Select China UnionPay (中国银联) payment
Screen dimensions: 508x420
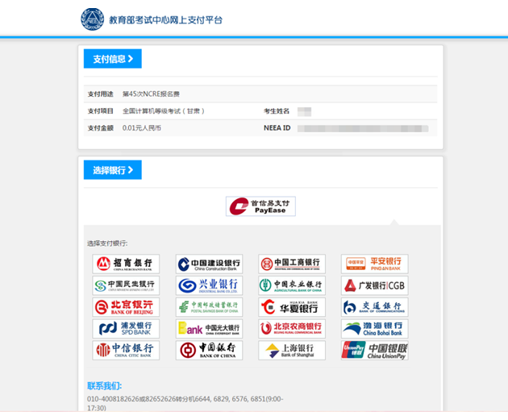coord(374,351)
